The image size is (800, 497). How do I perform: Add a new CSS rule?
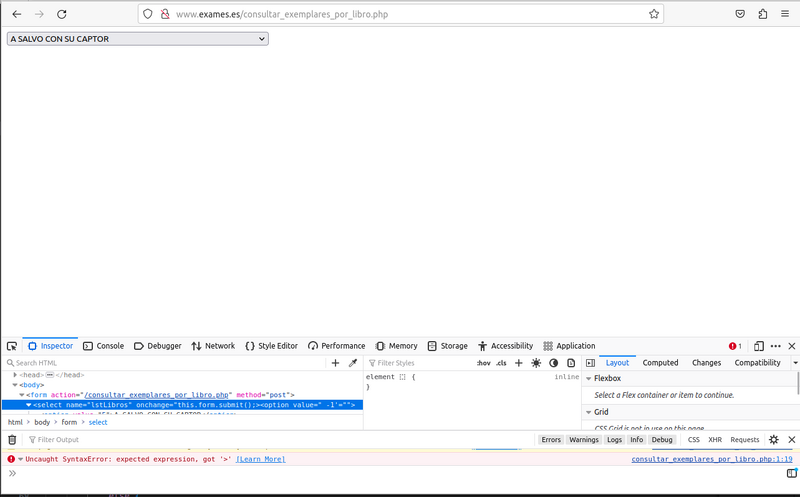pyautogui.click(x=519, y=363)
